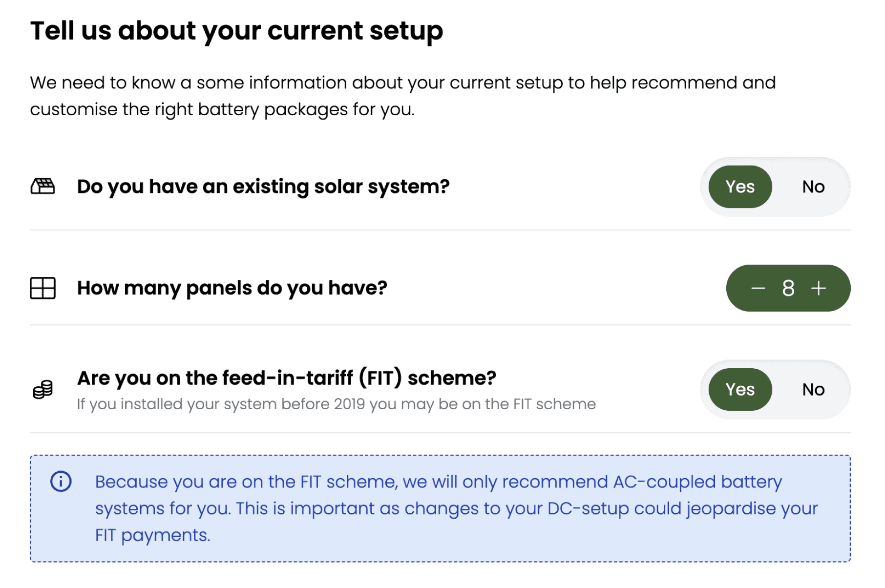Click 'Do you have an existing solar system?' label
The width and height of the screenshot is (885, 588).
coord(263,187)
